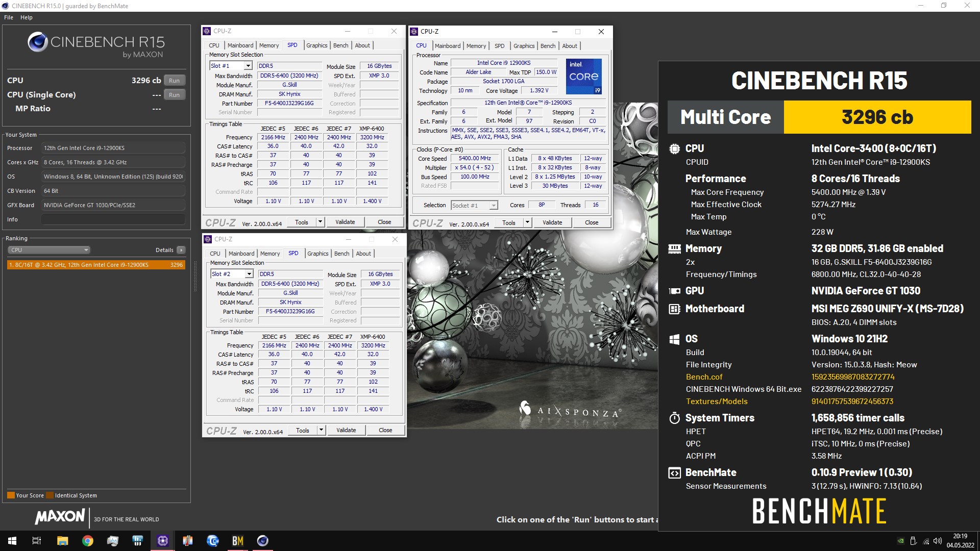
Task: Open the Socket #1 selection dropdown
Action: click(493, 206)
